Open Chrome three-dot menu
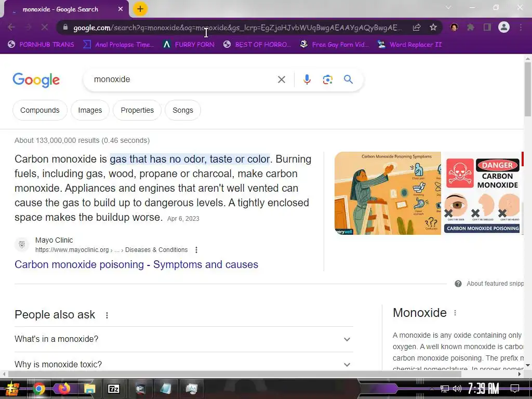This screenshot has height=399, width=532. click(x=521, y=28)
